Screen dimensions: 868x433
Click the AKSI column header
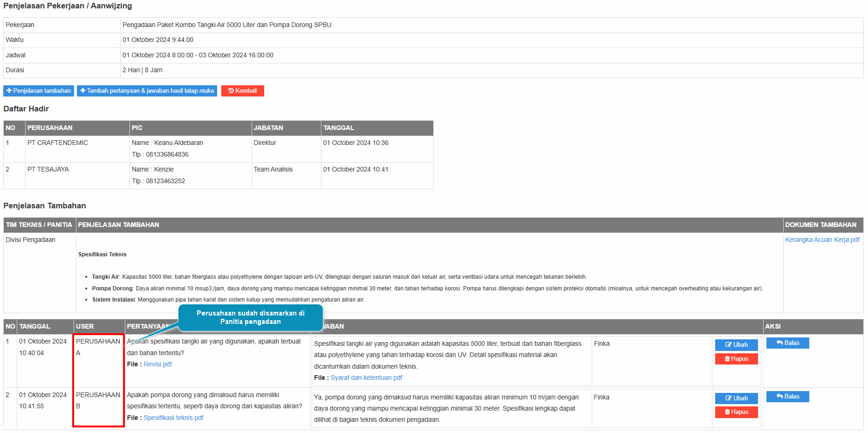(x=813, y=327)
